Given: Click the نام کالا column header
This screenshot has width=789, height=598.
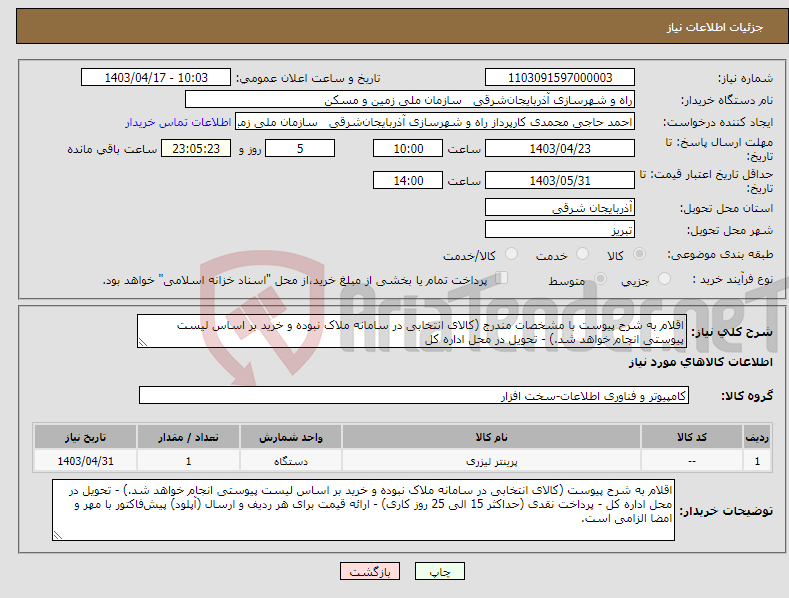Looking at the screenshot, I should (x=491, y=437).
